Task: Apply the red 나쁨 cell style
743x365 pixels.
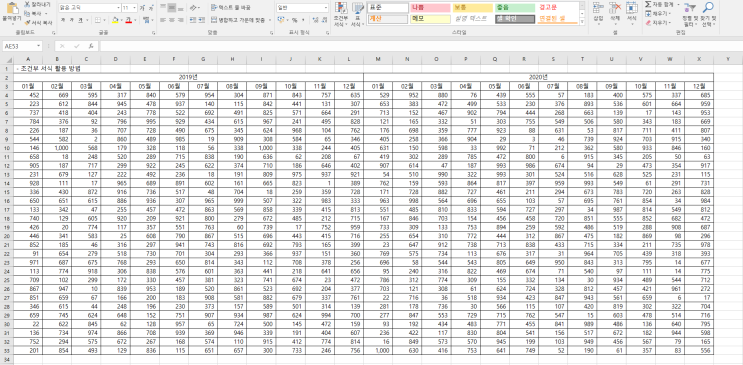Action: click(429, 8)
